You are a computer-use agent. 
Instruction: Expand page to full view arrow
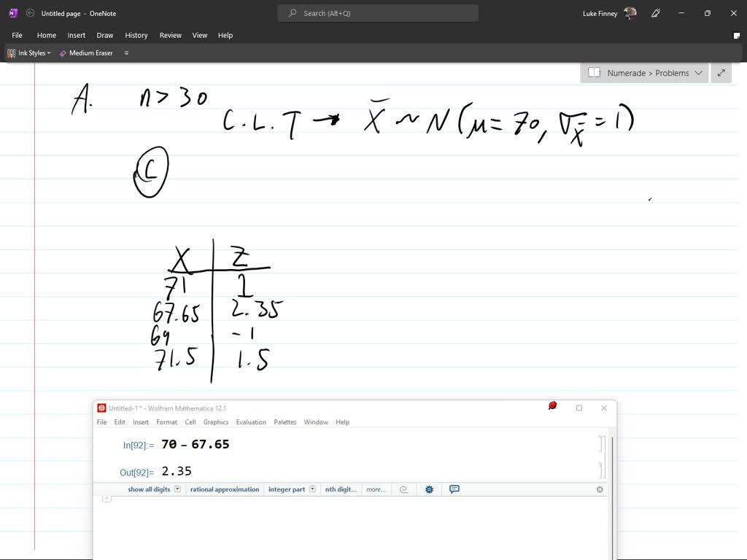(721, 73)
